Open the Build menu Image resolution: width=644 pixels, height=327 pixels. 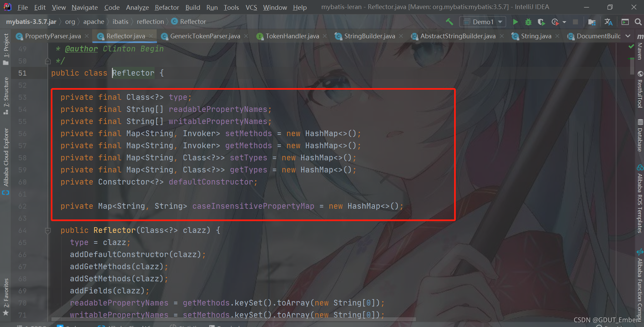click(193, 7)
